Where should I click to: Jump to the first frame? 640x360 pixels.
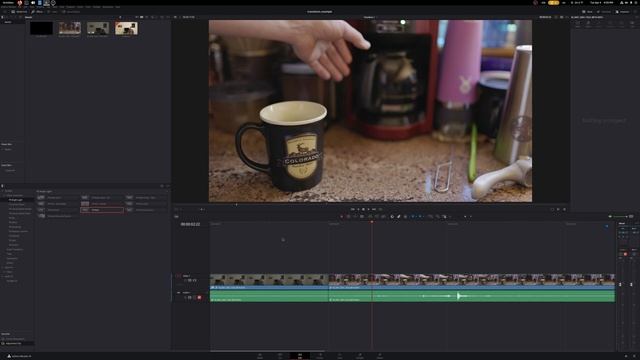(353, 209)
